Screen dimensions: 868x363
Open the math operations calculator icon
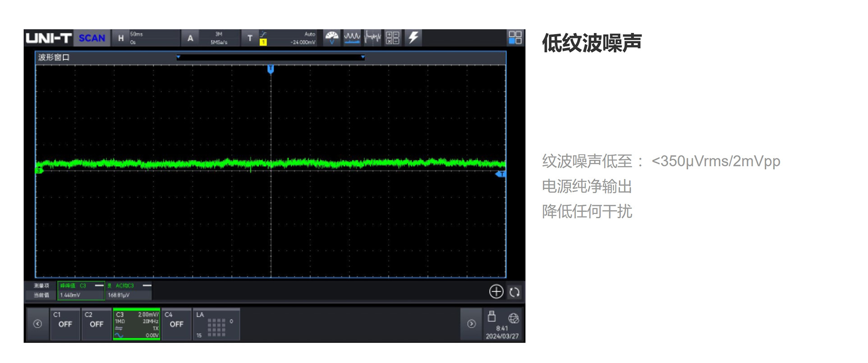coord(392,38)
